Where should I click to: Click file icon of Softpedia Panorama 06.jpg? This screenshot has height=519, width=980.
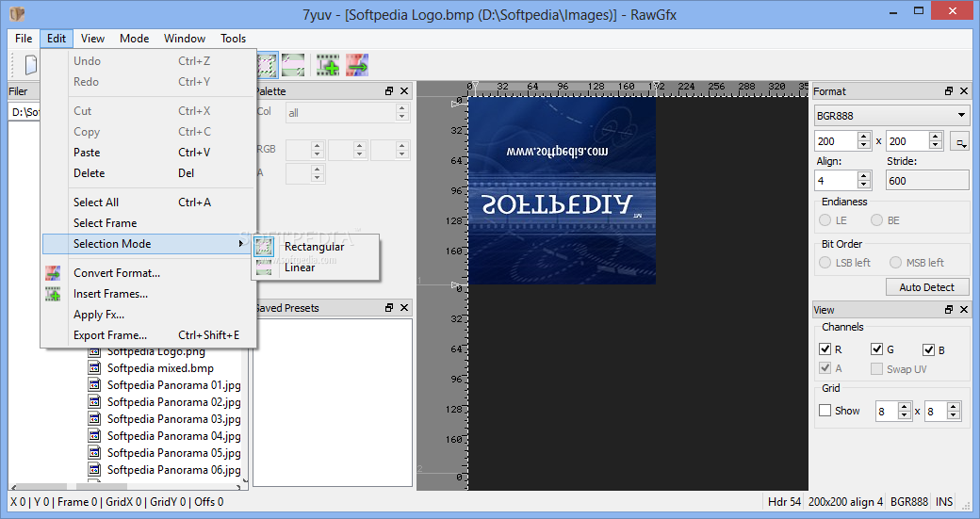(x=94, y=469)
